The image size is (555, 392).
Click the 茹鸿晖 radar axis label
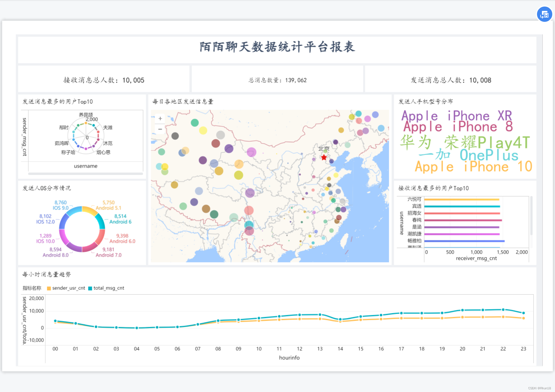click(x=62, y=143)
